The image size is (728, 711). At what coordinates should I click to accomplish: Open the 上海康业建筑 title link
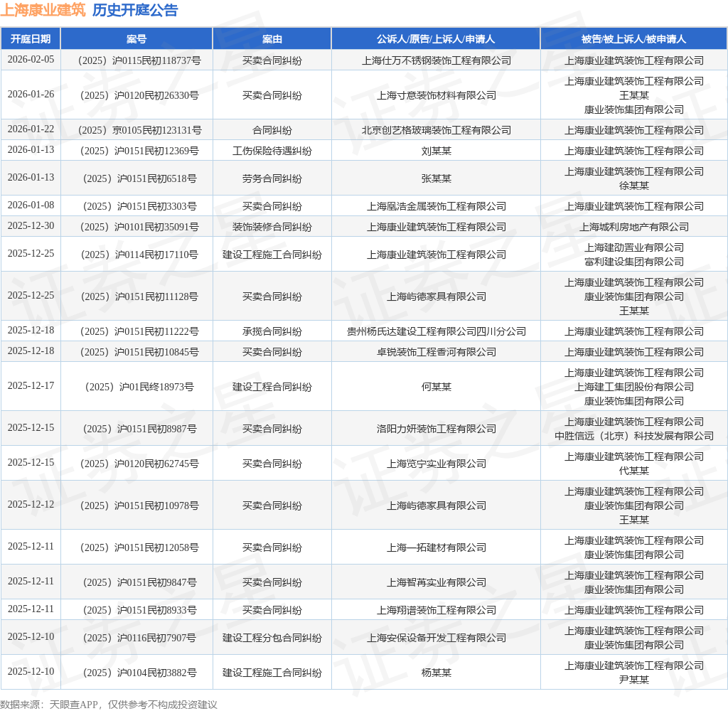(x=43, y=10)
